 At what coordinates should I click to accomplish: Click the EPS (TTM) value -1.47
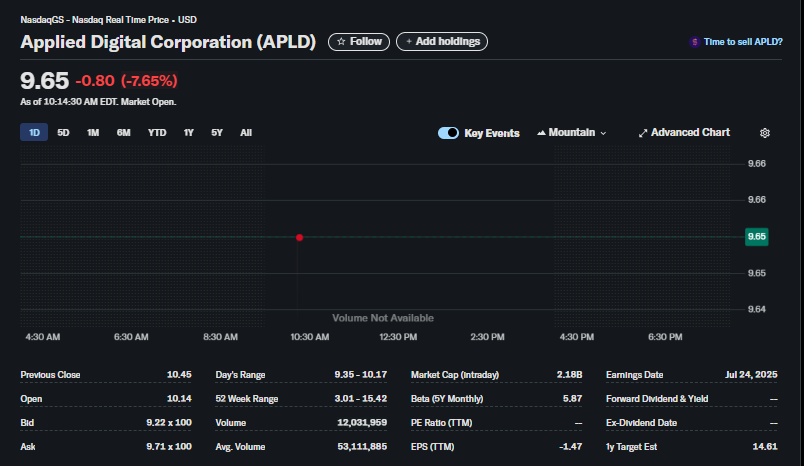(571, 447)
